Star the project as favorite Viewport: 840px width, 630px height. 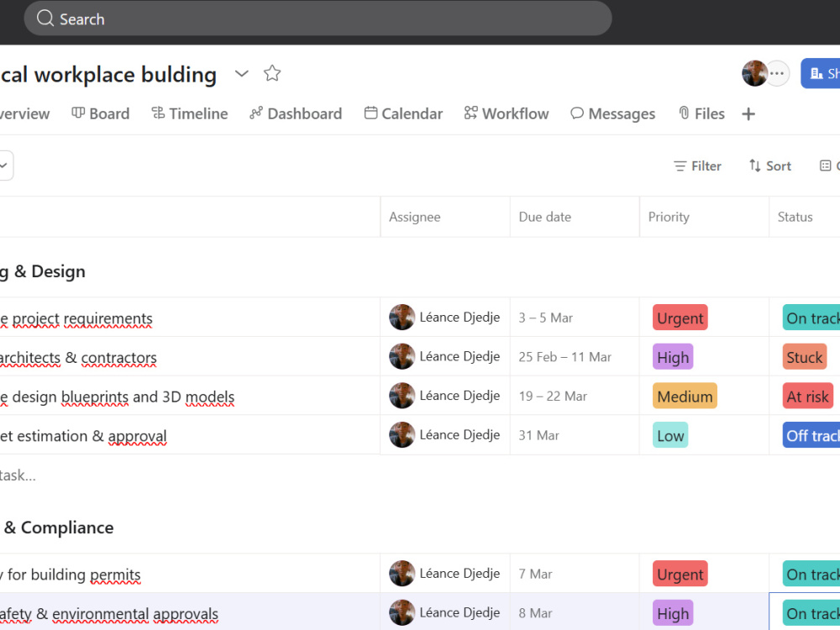point(272,73)
